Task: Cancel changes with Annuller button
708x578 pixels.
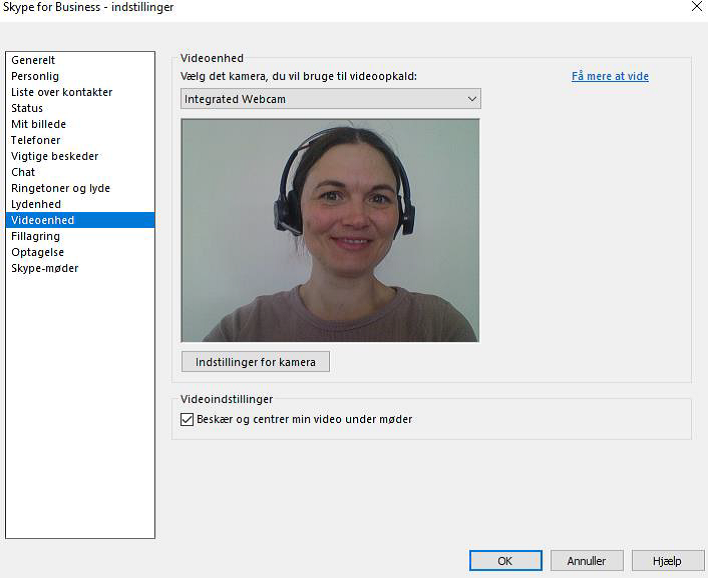Action: pyautogui.click(x=587, y=561)
